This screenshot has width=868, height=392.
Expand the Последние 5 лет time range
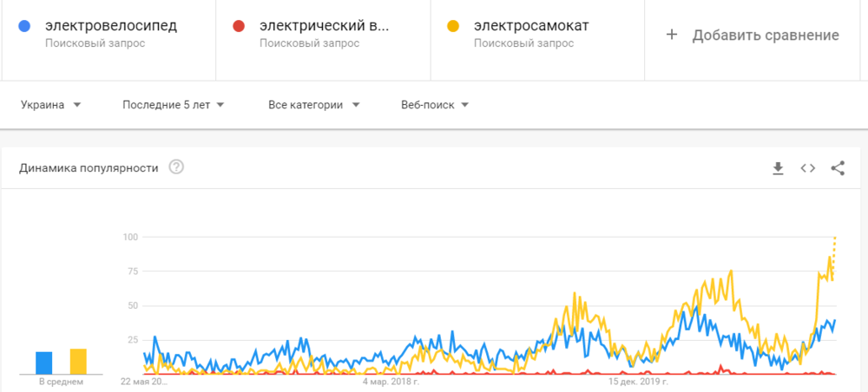pos(174,105)
